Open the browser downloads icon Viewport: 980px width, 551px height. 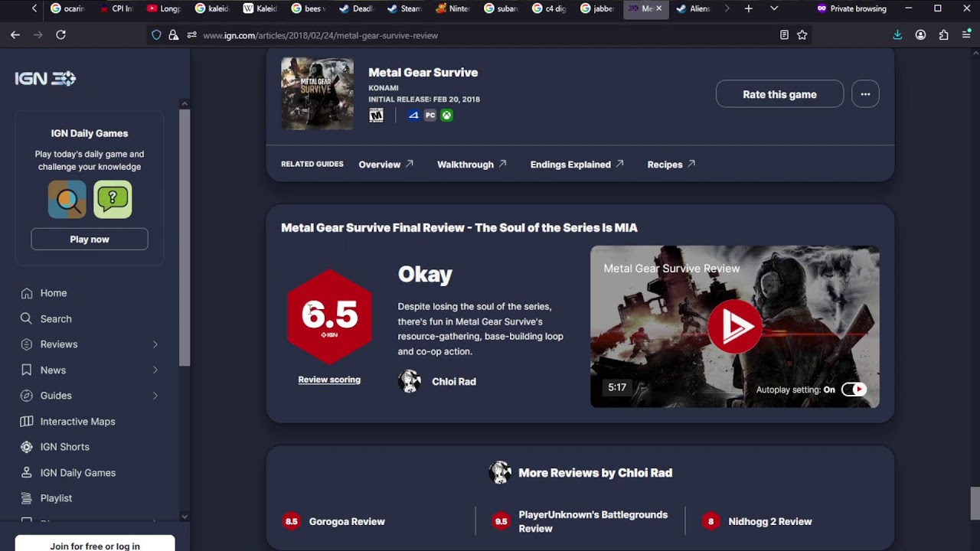point(897,34)
